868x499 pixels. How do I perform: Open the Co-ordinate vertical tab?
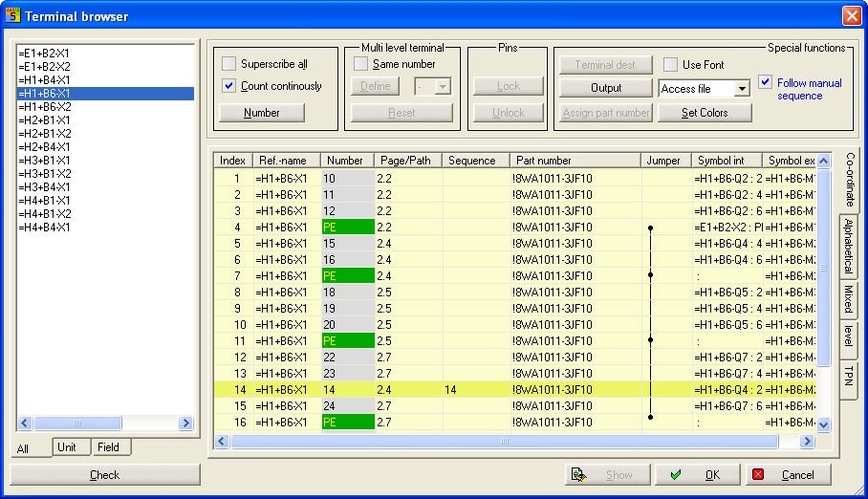tap(850, 180)
